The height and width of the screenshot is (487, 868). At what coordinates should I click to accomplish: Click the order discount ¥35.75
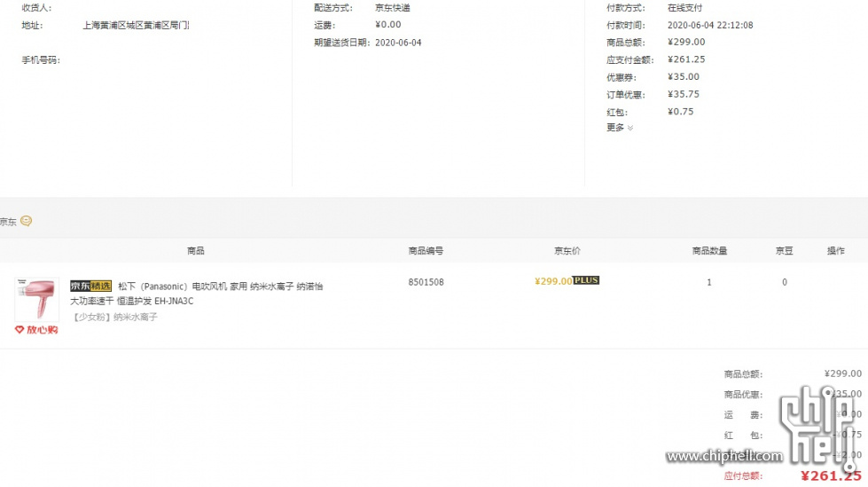click(684, 94)
